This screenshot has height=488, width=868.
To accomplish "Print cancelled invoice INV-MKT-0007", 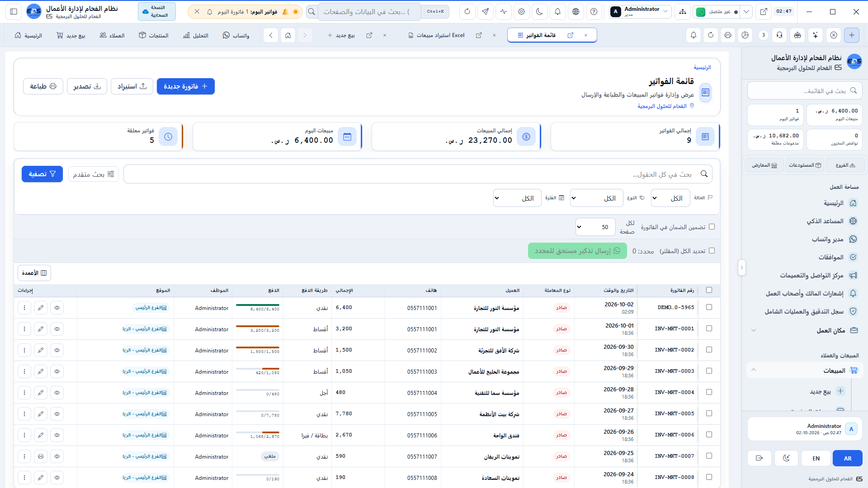I will point(41,456).
